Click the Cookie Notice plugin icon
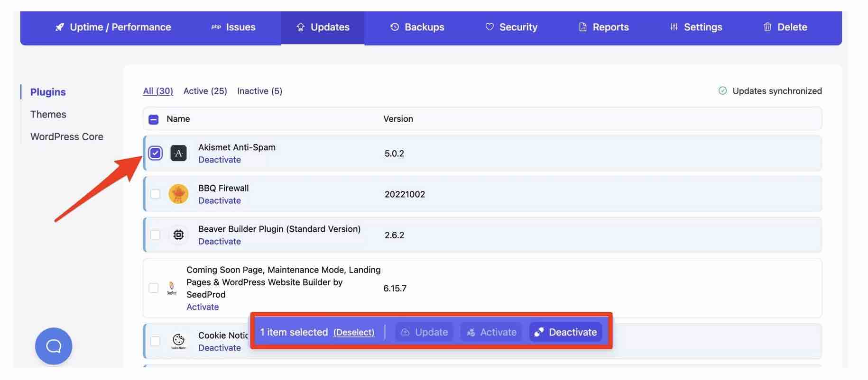The height and width of the screenshot is (380, 868). tap(178, 340)
